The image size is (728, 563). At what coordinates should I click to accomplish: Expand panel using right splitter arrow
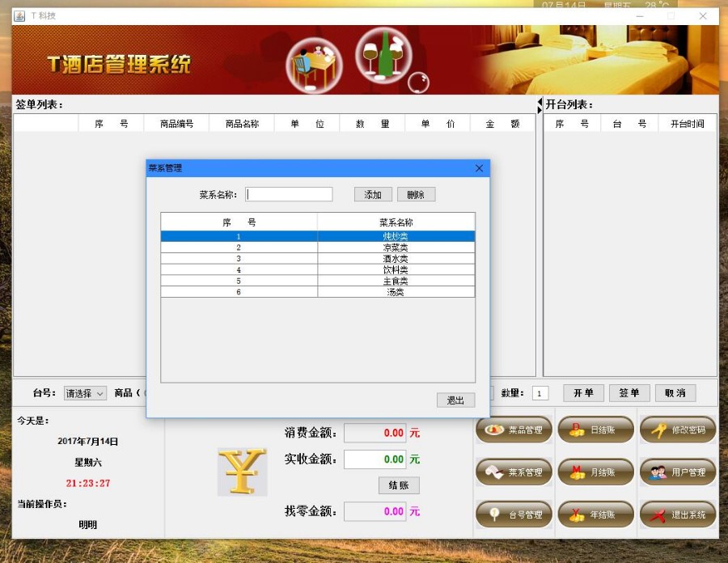(540, 110)
